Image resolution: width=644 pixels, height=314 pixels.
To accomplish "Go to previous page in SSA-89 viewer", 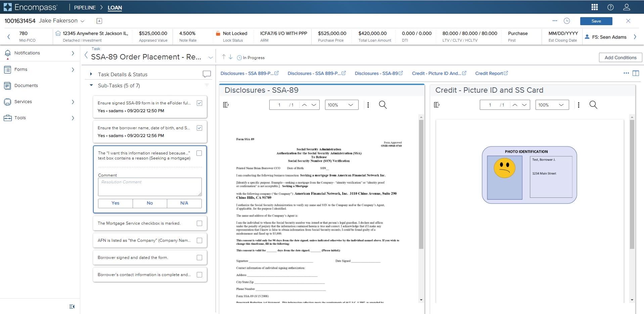I will [x=304, y=105].
